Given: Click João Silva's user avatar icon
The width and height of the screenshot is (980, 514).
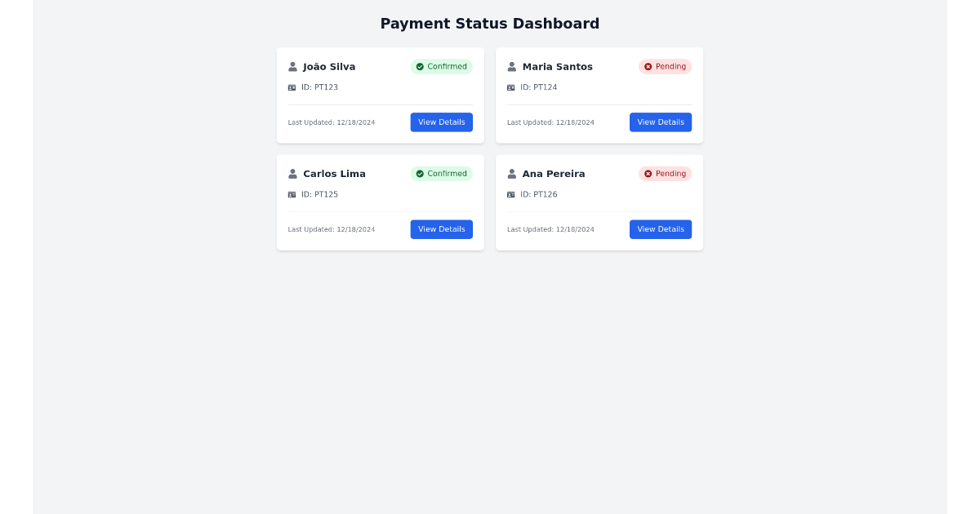Looking at the screenshot, I should (x=293, y=67).
